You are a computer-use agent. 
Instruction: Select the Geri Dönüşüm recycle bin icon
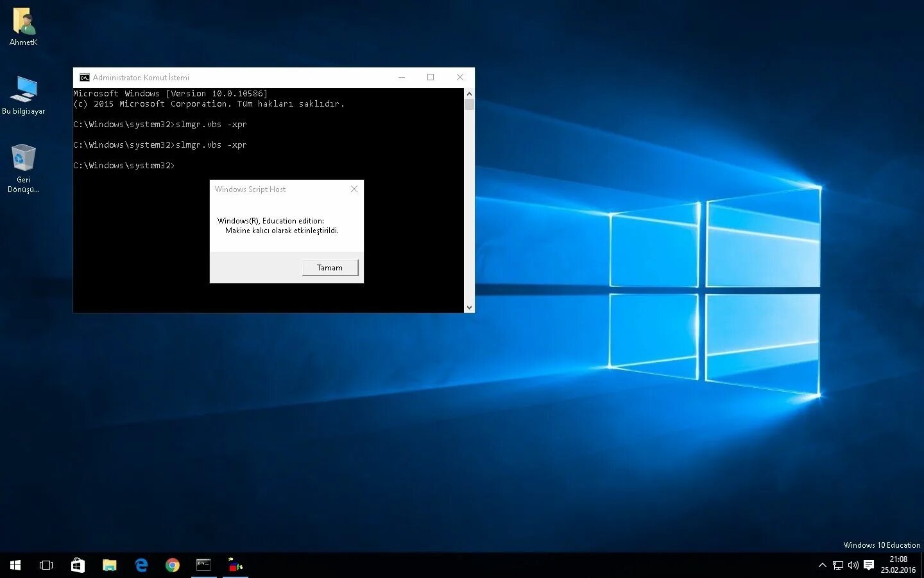click(24, 168)
